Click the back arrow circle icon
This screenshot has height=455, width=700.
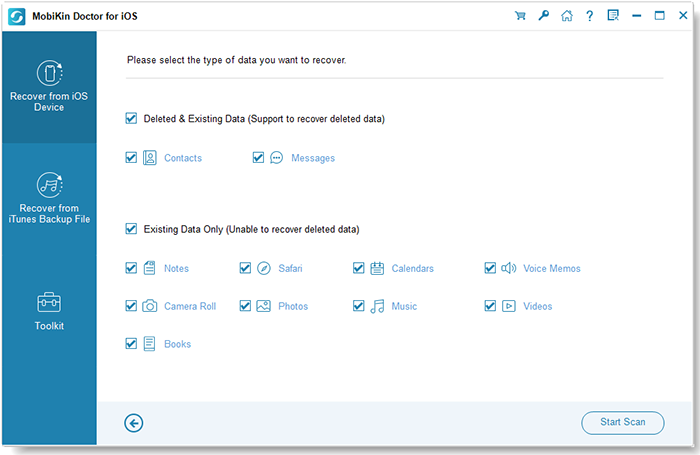coord(134,423)
